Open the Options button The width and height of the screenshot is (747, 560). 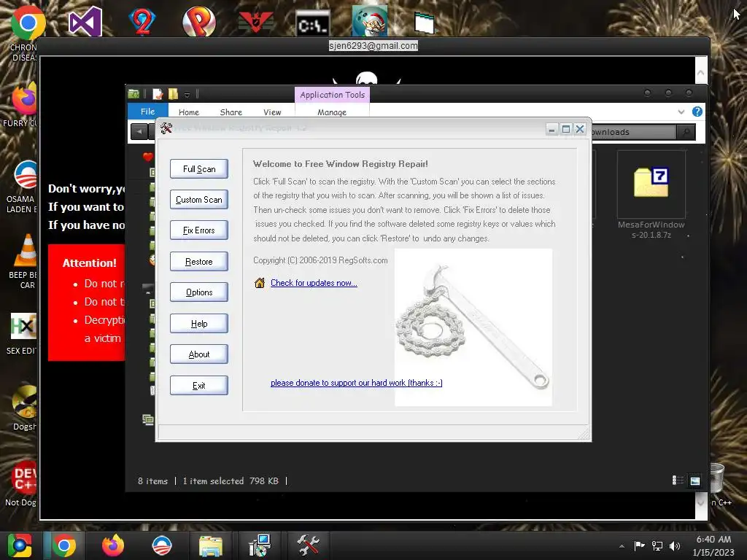pyautogui.click(x=199, y=292)
